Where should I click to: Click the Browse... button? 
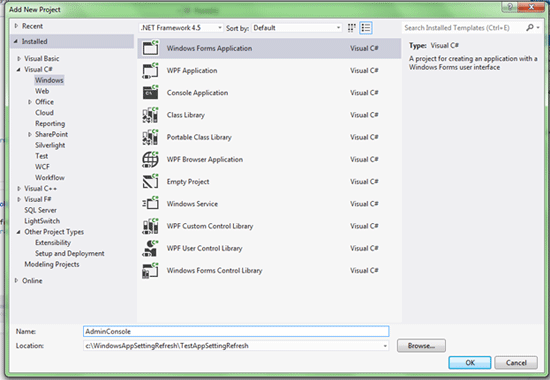[421, 346]
